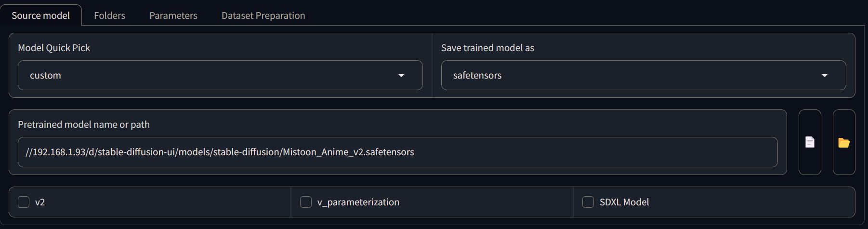Viewport: 868px width, 229px height.
Task: Enable the v2 checkbox
Action: (x=24, y=202)
